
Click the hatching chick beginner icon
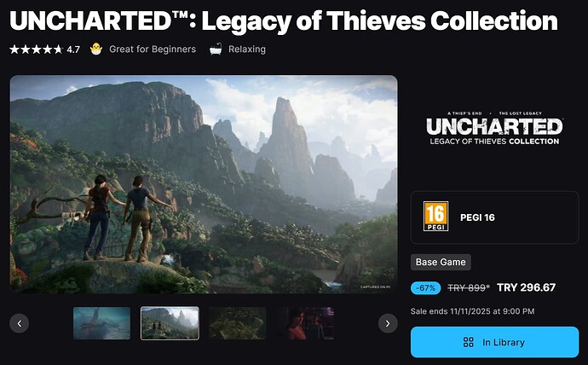coord(96,49)
